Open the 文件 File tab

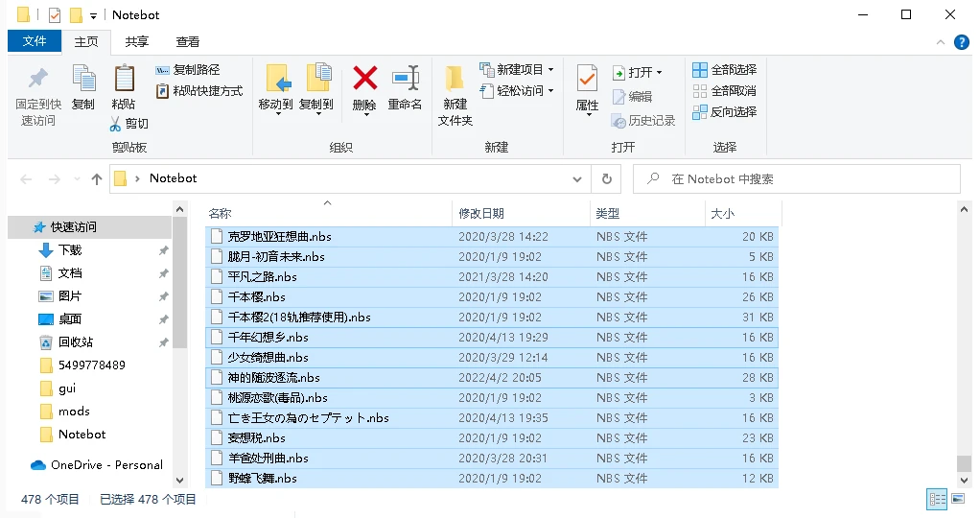(x=35, y=41)
